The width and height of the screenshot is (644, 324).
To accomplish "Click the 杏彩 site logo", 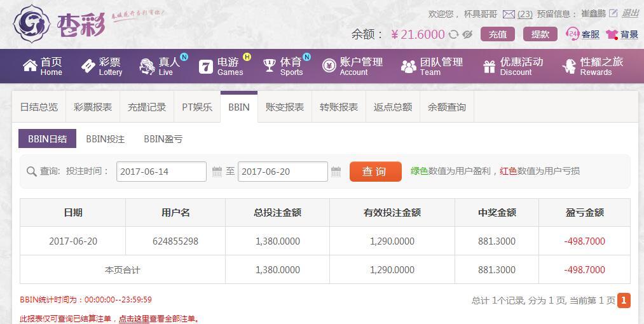I will tap(60, 24).
